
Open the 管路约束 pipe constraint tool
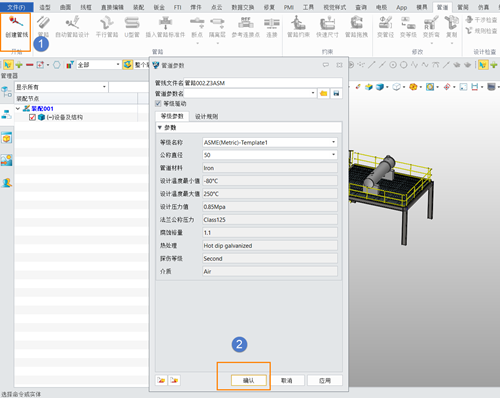pos(298,27)
